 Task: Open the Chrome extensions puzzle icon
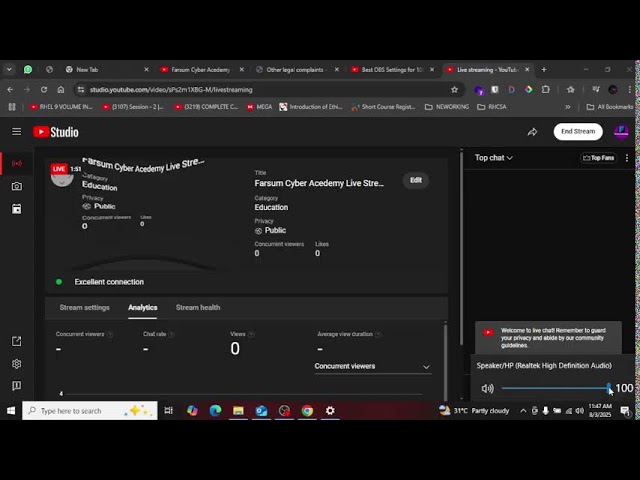(x=545, y=89)
